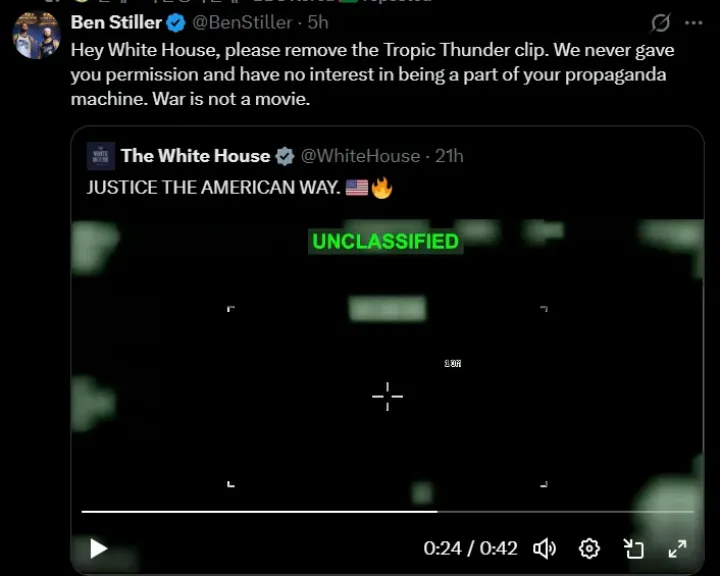Seek on the video progress bar
This screenshot has height=576, width=720.
(388, 511)
